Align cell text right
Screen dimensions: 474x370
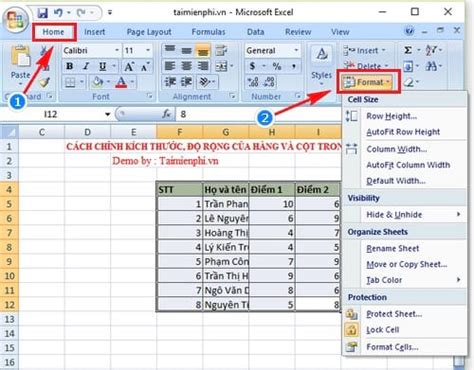203,66
